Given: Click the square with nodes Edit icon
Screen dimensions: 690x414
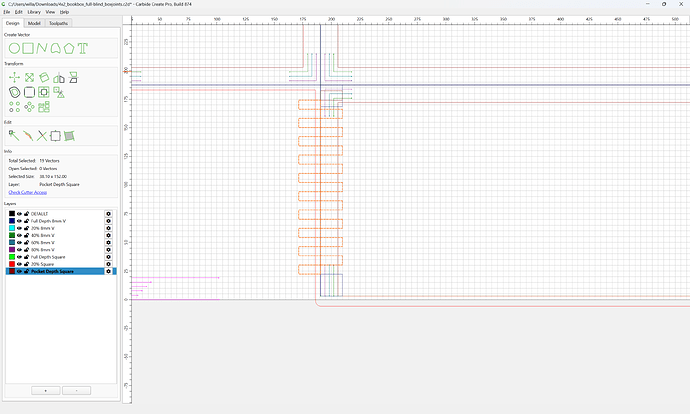Looking at the screenshot, I should pos(55,136).
